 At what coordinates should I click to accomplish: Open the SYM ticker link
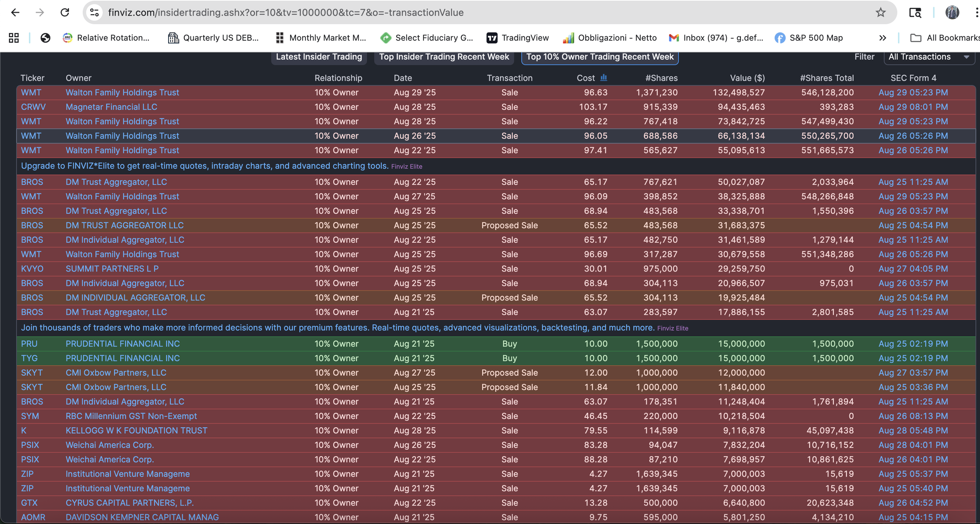[30, 416]
